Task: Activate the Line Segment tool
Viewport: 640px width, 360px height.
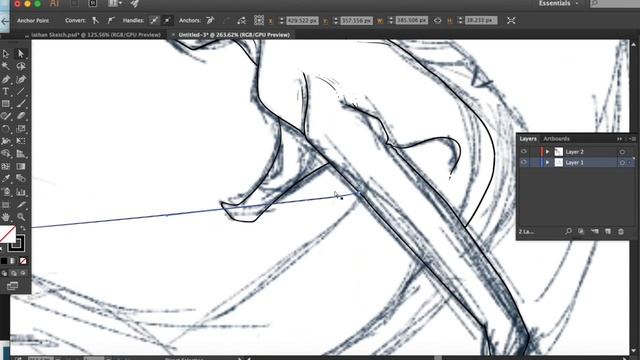Action: pos(20,91)
